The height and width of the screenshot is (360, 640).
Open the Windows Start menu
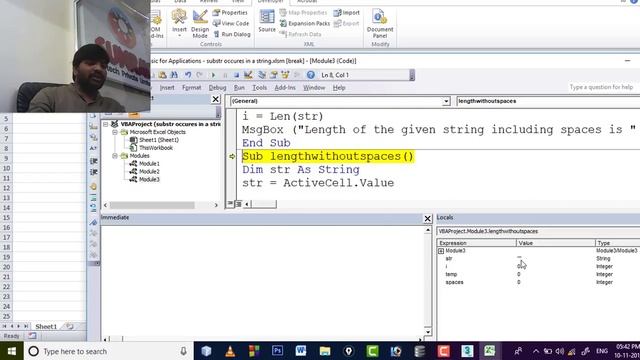pyautogui.click(x=11, y=351)
